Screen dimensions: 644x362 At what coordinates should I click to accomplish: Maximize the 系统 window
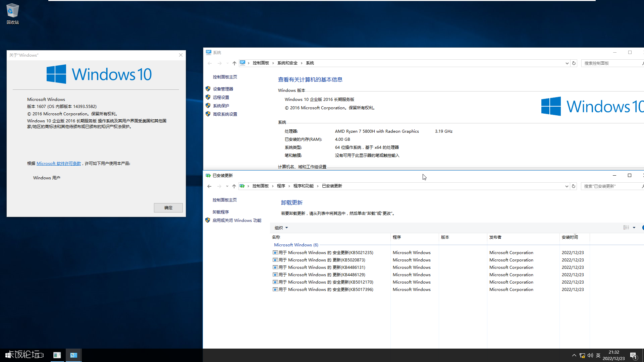click(630, 52)
